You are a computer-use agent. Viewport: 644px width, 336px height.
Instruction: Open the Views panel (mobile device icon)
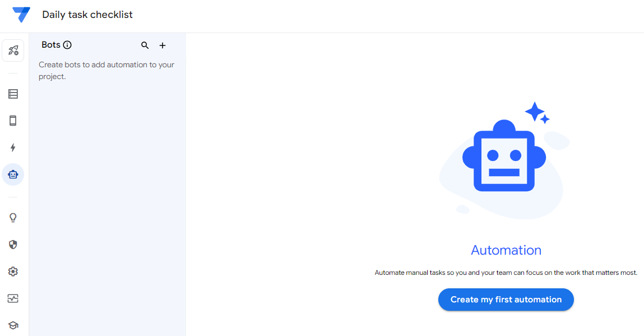[13, 121]
